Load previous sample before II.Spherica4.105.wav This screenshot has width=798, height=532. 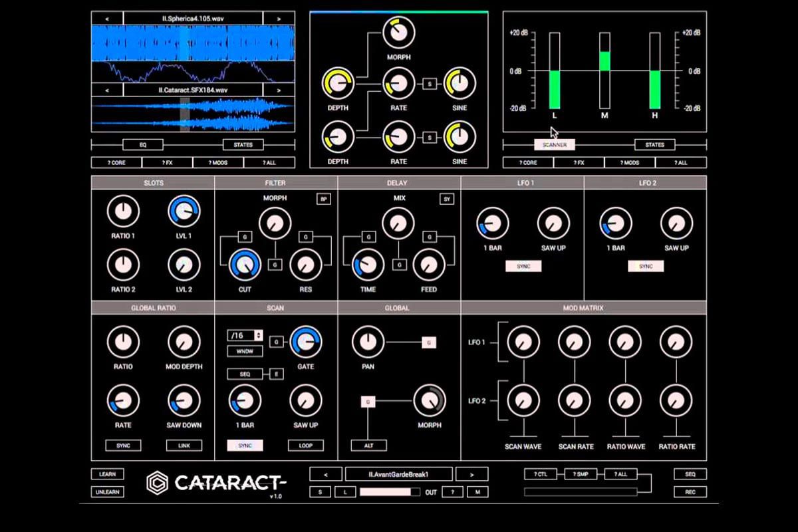107,18
